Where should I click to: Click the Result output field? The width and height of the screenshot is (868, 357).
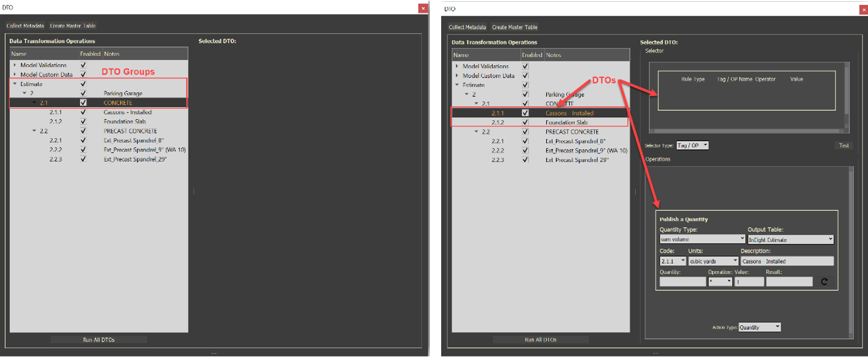[789, 282]
